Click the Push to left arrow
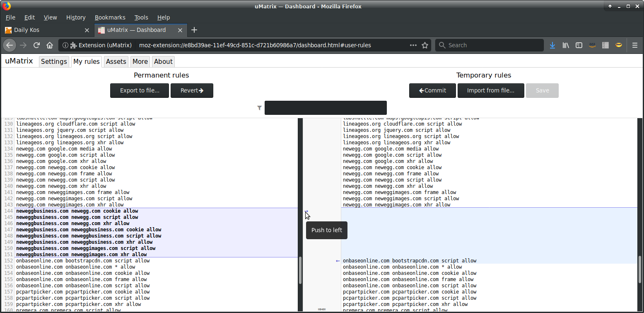This screenshot has height=313, width=644. pos(305,211)
